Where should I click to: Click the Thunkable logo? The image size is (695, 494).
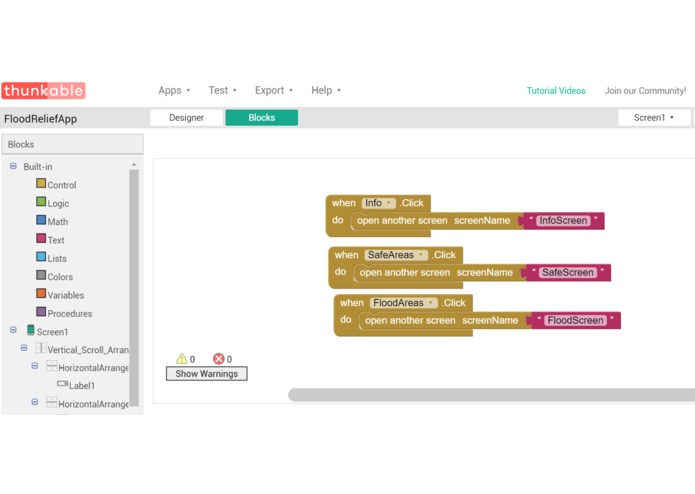[x=43, y=90]
